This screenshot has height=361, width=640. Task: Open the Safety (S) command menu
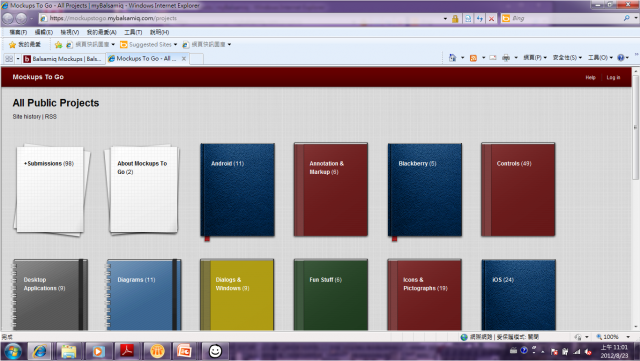567,58
